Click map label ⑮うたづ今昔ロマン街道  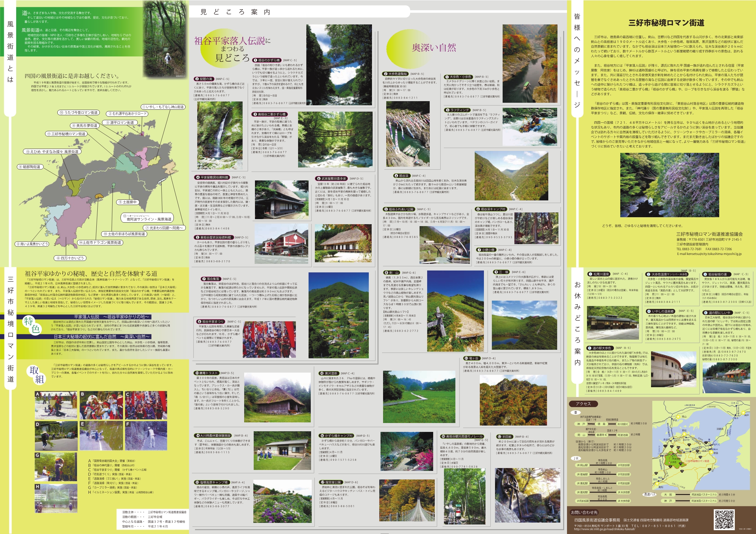78,113
